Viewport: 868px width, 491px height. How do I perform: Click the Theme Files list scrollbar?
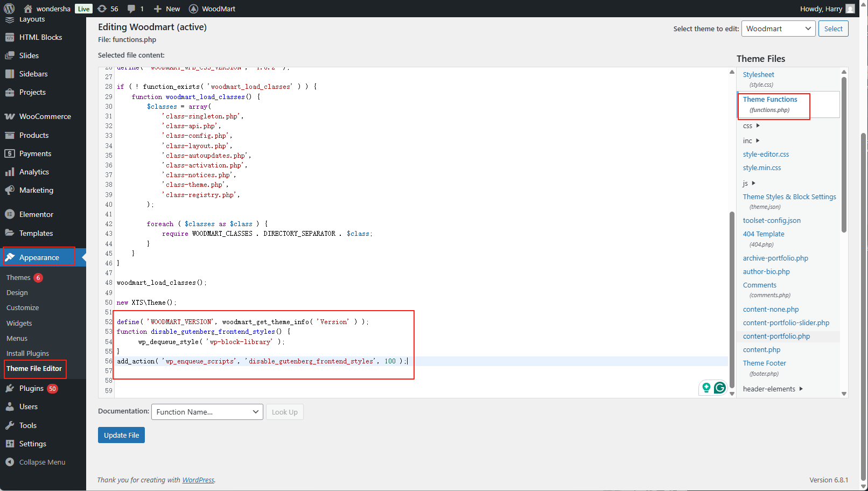click(844, 156)
